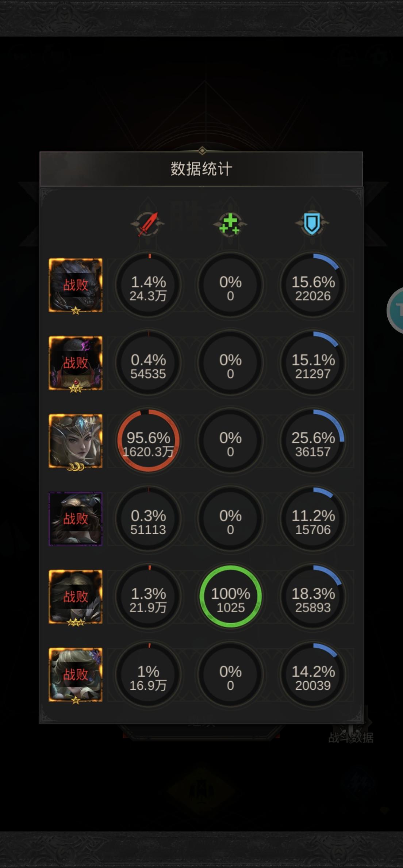Click the 11.2% shield circle showing 15706
403x868 pixels.
[x=313, y=518]
